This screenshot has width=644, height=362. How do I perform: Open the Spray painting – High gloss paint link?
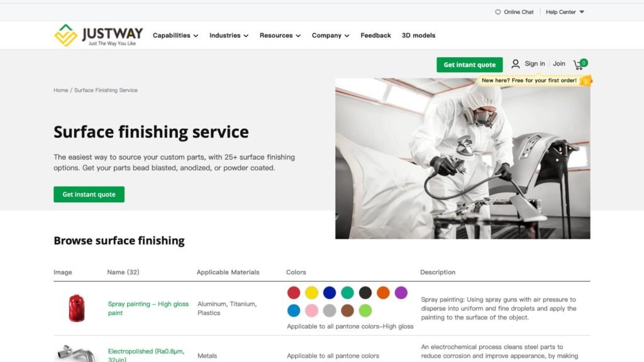click(148, 308)
